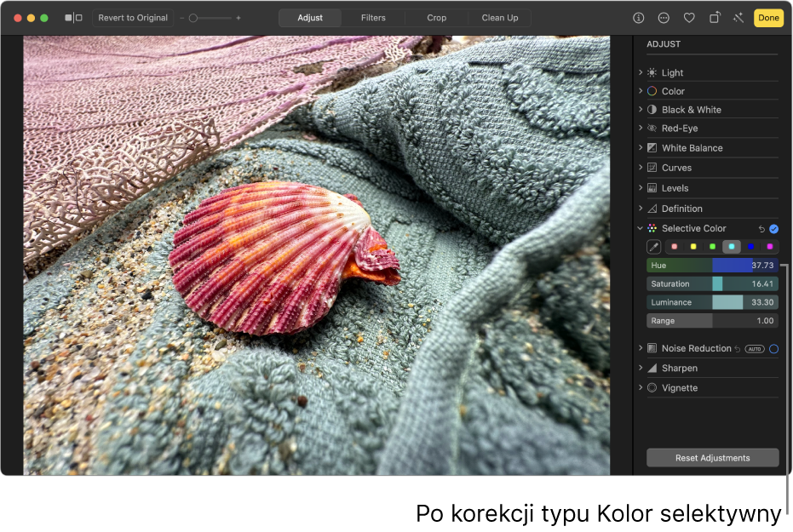Image resolution: width=793 pixels, height=532 pixels.
Task: Expand the Curves adjustment section
Action: [641, 168]
